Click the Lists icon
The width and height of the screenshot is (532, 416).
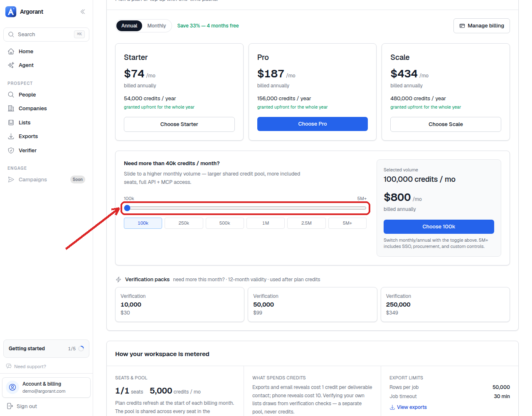tap(11, 123)
